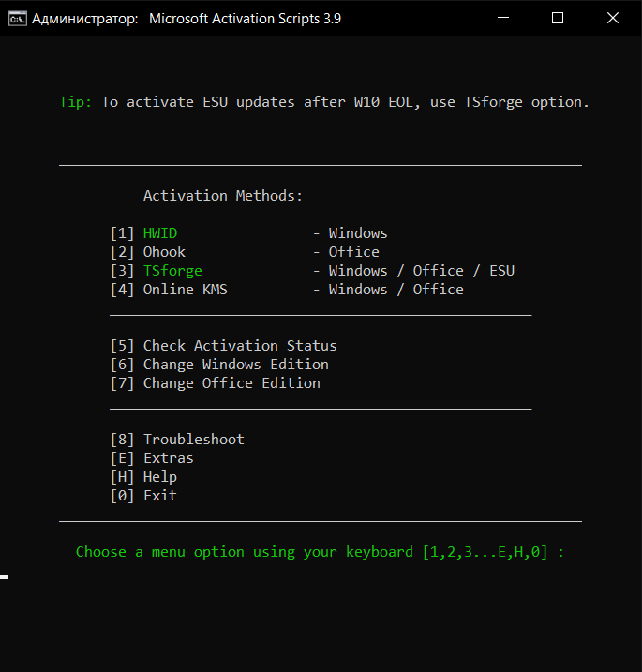Click '- Office' beside Ohook

[346, 252]
